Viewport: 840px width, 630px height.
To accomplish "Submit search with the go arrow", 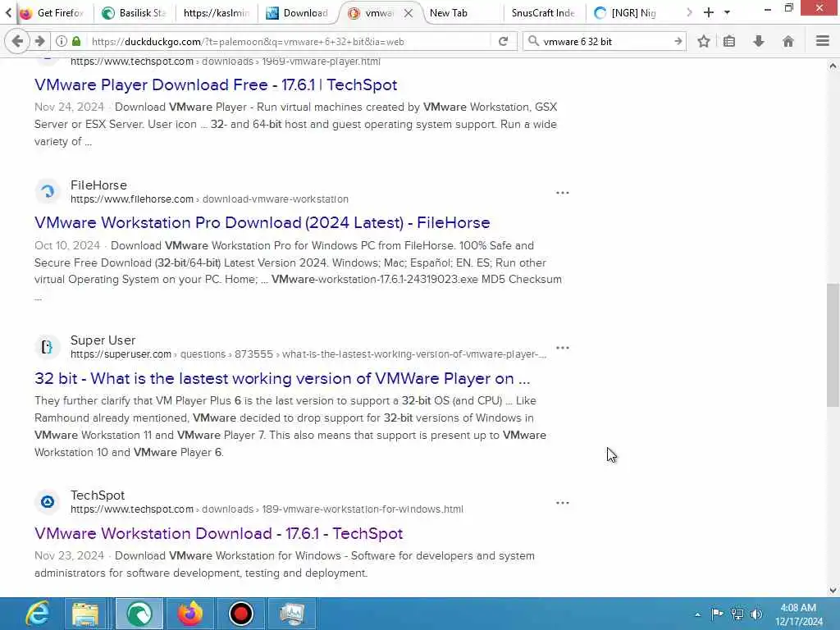I will 678,41.
